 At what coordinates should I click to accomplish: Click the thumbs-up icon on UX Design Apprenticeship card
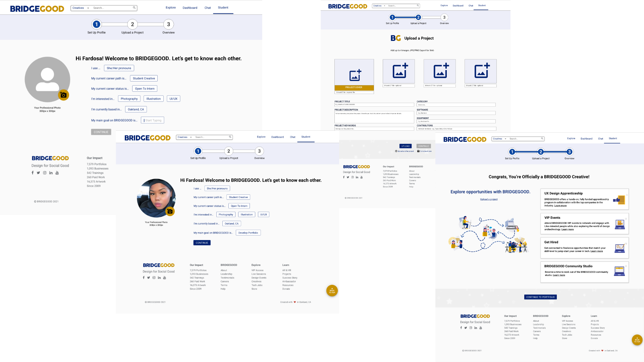coord(619,200)
